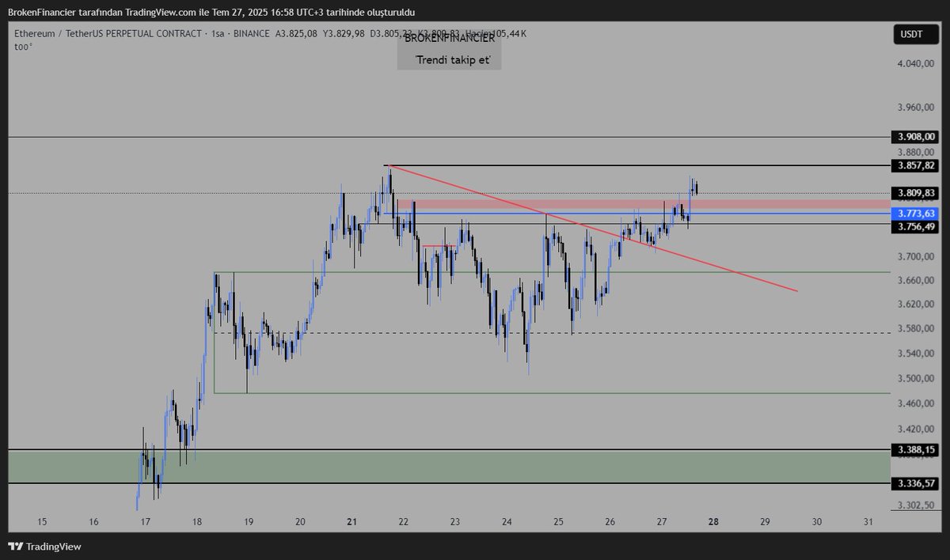This screenshot has height=560, width=950.
Task: Click date 29 on the time axis
Action: tap(765, 522)
